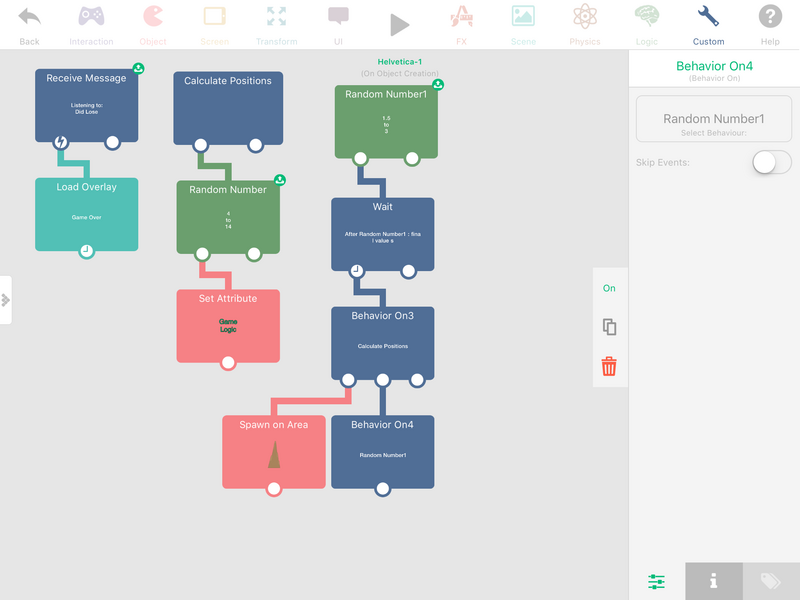The height and width of the screenshot is (600, 800).
Task: Toggle the Skip Events switch
Action: pos(772,163)
